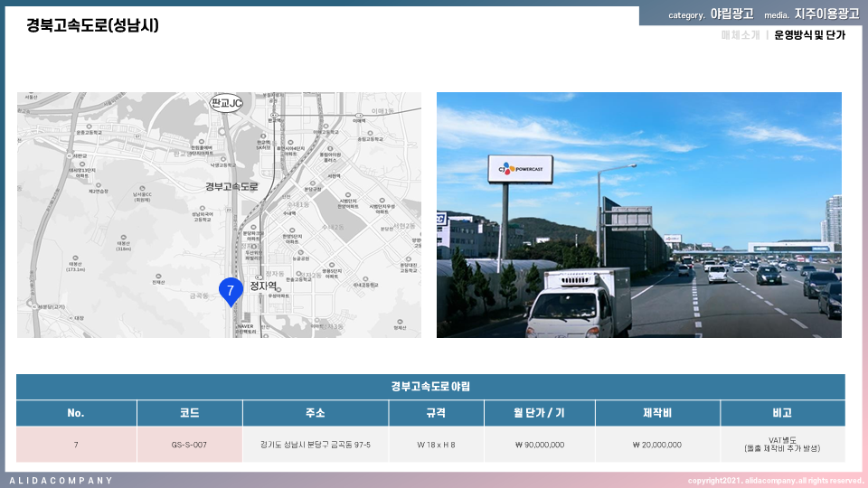Viewport: 868px width, 488px height.
Task: Click the ALIDACOMPANY footer logo text
Action: pyautogui.click(x=61, y=480)
